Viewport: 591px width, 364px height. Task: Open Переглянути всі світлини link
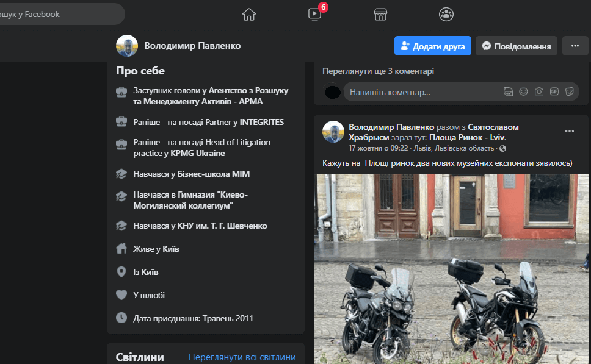(242, 357)
